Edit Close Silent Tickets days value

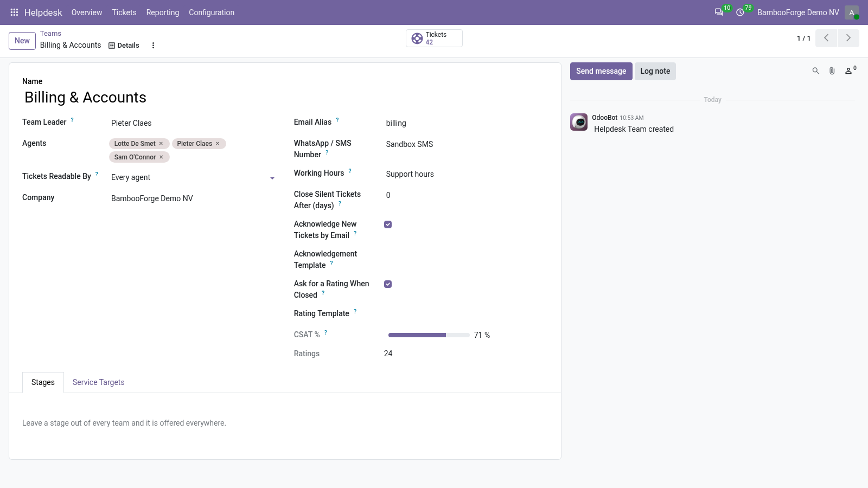tap(466, 195)
